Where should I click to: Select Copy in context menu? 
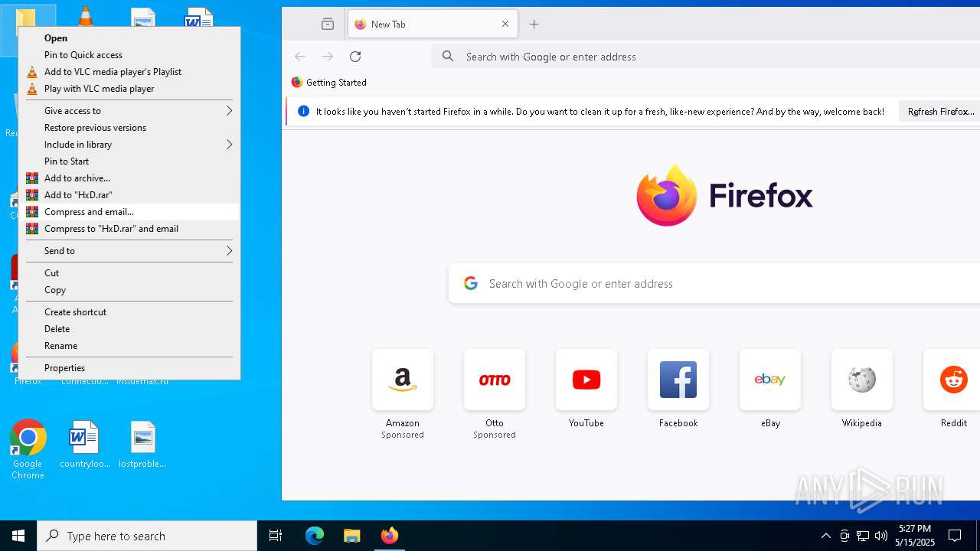(129, 290)
